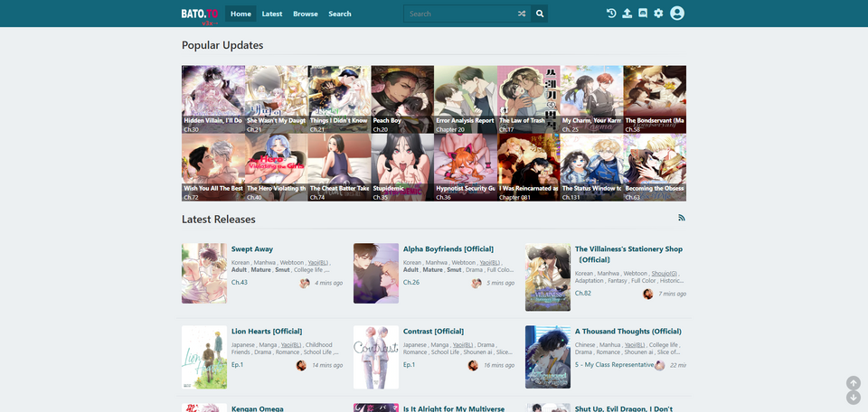The image size is (868, 412).
Task: Open 'Shut Up, Evil Dragon' title link
Action: click(624, 408)
